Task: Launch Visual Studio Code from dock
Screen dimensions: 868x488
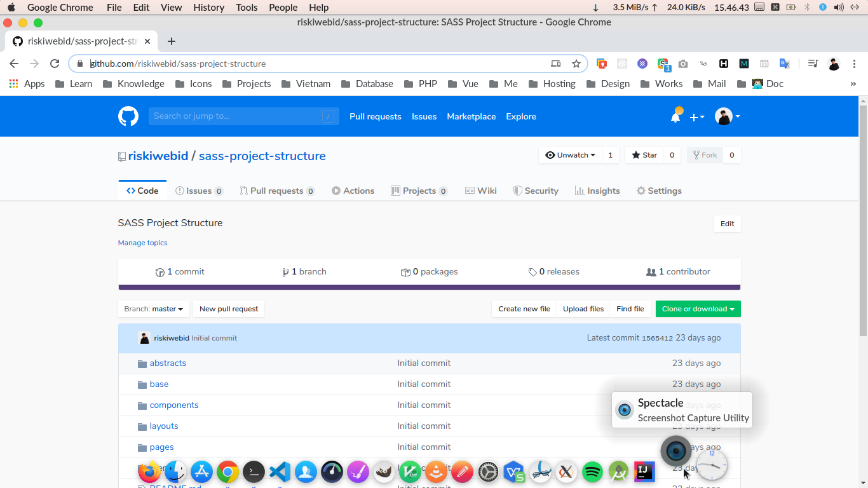Action: pyautogui.click(x=280, y=472)
